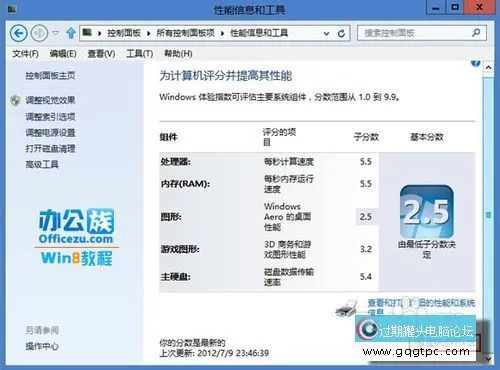Click the 基本分数 column header
This screenshot has height=370, width=500.
tap(427, 137)
